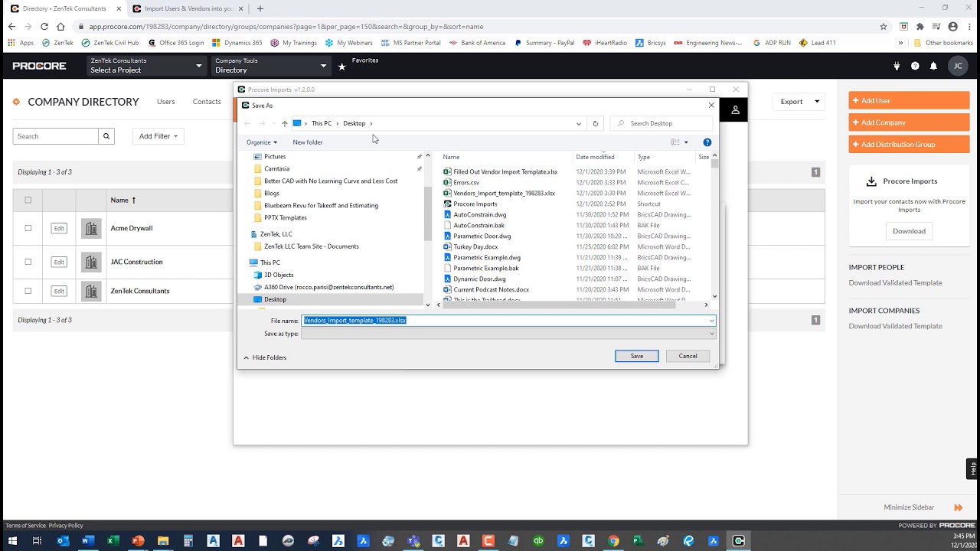Click the File name input field
Viewport: 980px width, 551px height.
[508, 321]
